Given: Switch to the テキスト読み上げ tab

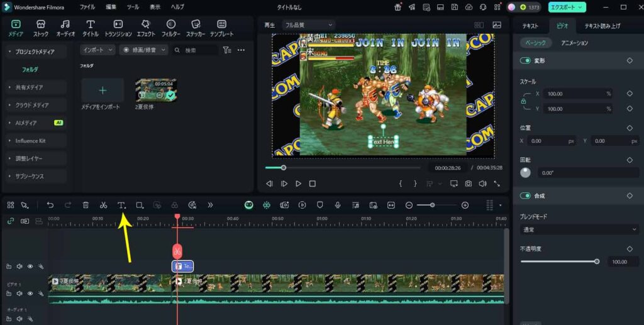Looking at the screenshot, I should click(x=602, y=26).
